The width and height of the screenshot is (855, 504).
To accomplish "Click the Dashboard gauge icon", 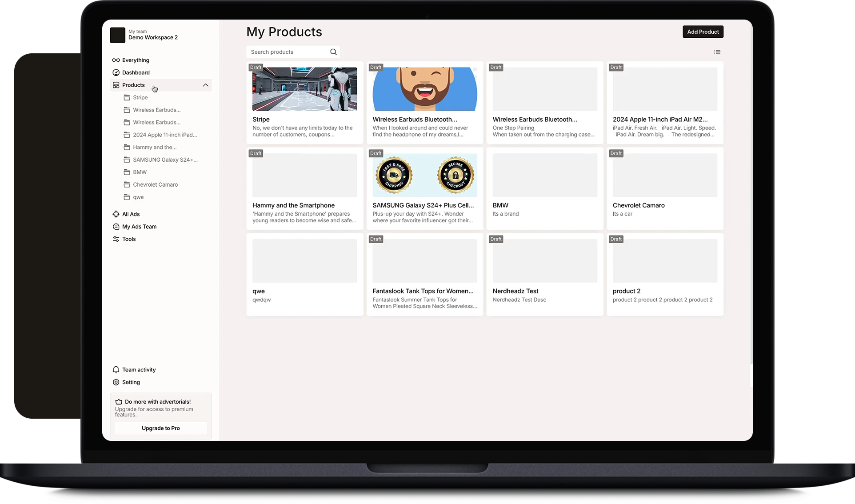I will pos(116,72).
